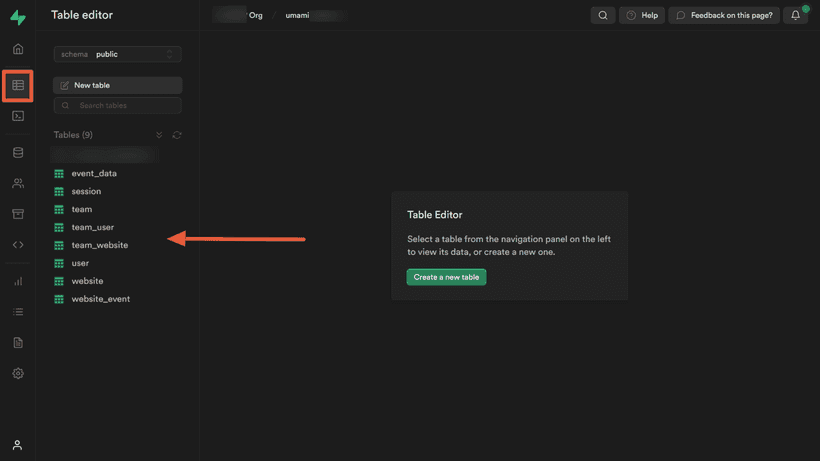Open Edge Functions code icon
The height and width of the screenshot is (461, 820).
click(x=18, y=245)
